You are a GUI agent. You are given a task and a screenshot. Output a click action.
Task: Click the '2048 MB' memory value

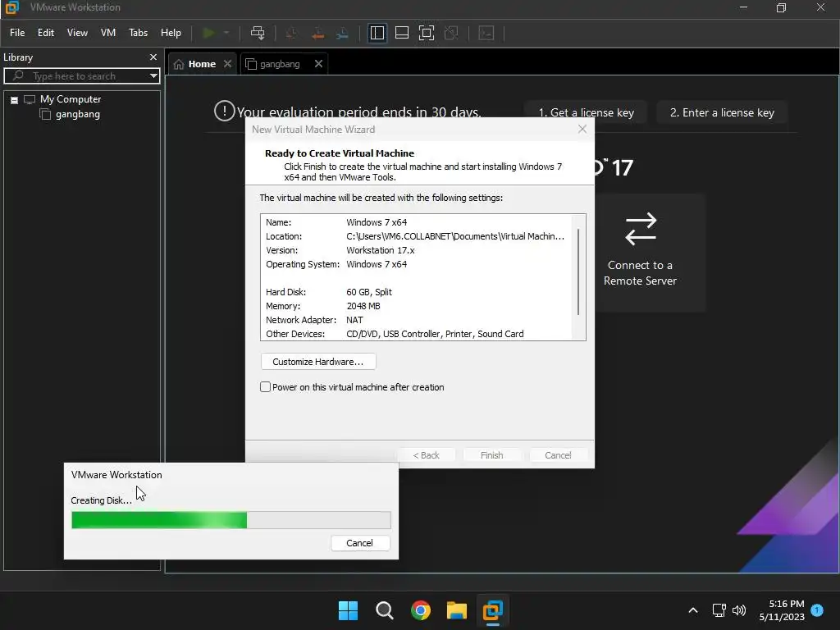[x=363, y=306]
